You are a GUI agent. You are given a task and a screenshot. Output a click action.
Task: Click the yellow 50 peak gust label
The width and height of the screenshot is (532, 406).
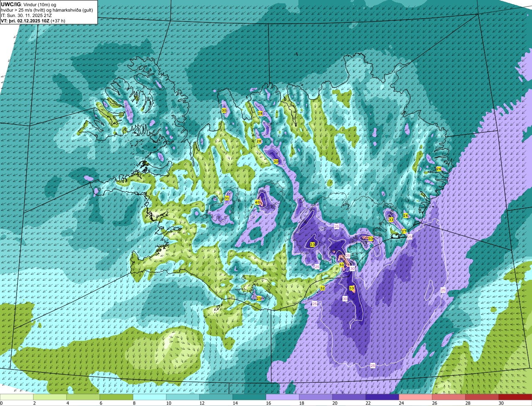pyautogui.click(x=341, y=265)
